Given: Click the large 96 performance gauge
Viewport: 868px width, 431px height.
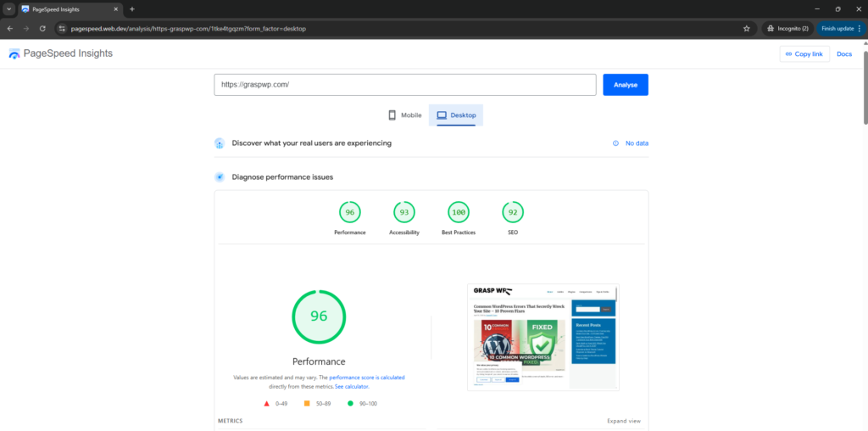Looking at the screenshot, I should (319, 316).
